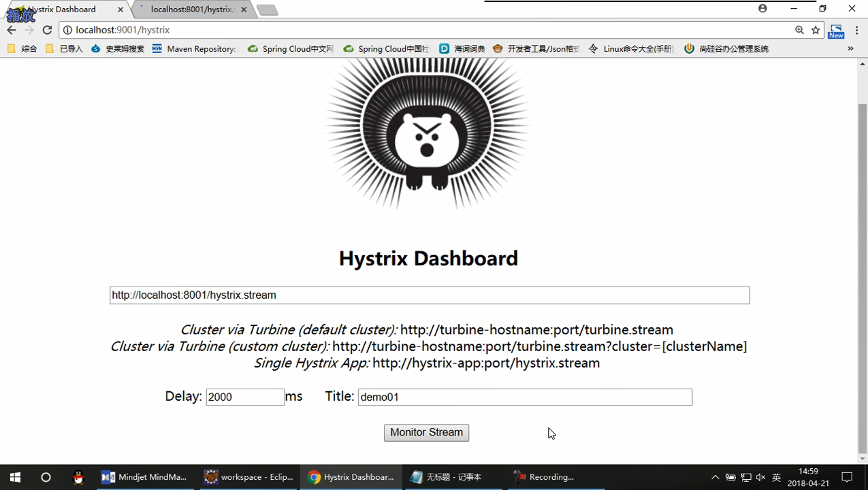Open the Action Center notifications icon
This screenshot has width=868, height=490.
pos(847,477)
